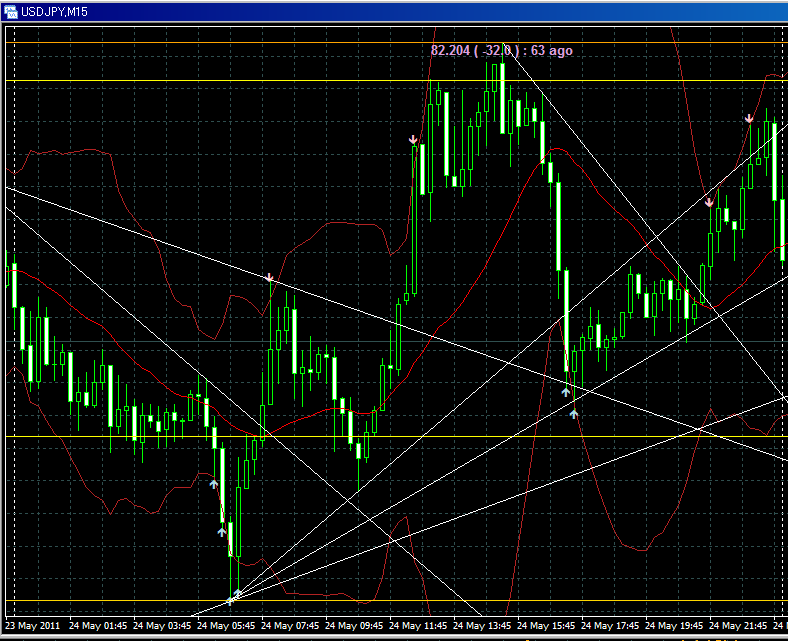This screenshot has width=788, height=641.
Task: Click the pink down arrow on the descending trendline near 07:45
Action: point(269,277)
